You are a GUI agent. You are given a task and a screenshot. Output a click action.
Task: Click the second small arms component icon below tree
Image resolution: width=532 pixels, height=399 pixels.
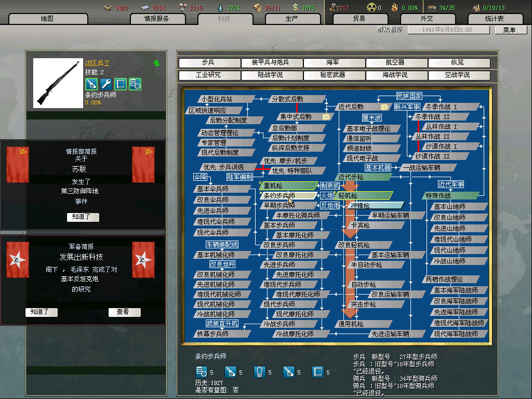click(x=289, y=372)
